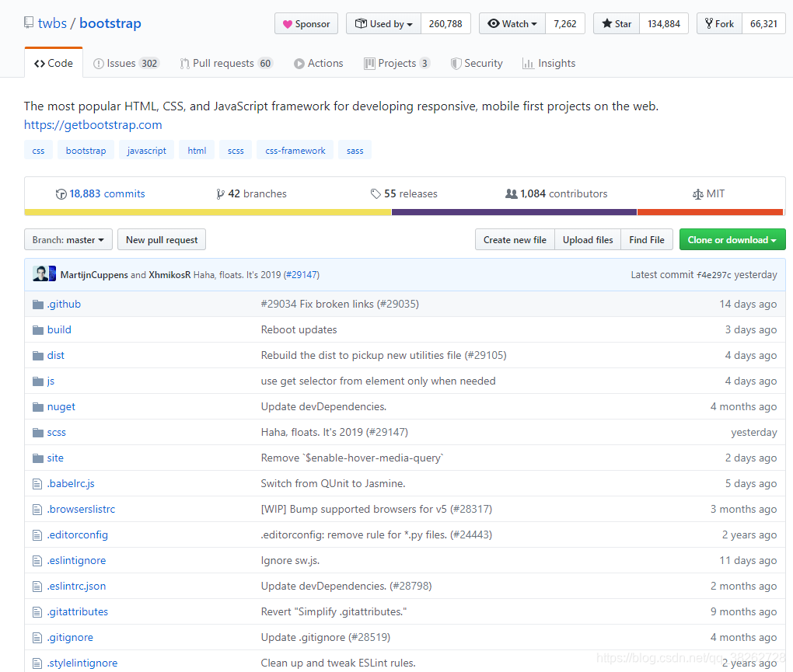Open the Branch: master dropdown
This screenshot has height=672, width=793.
68,240
